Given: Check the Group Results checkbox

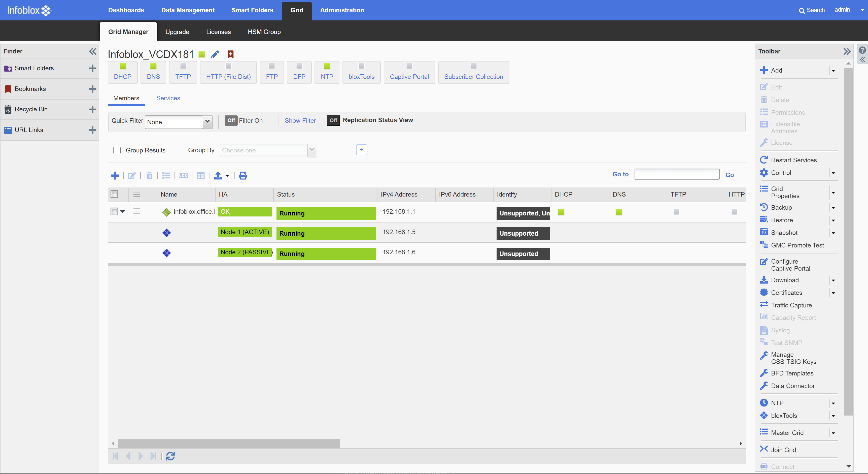Looking at the screenshot, I should [117, 150].
